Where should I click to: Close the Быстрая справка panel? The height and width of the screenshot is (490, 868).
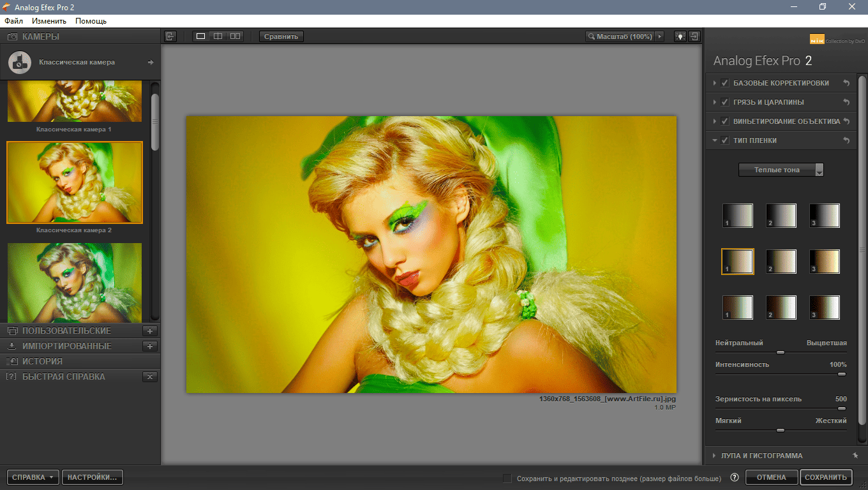click(x=150, y=376)
